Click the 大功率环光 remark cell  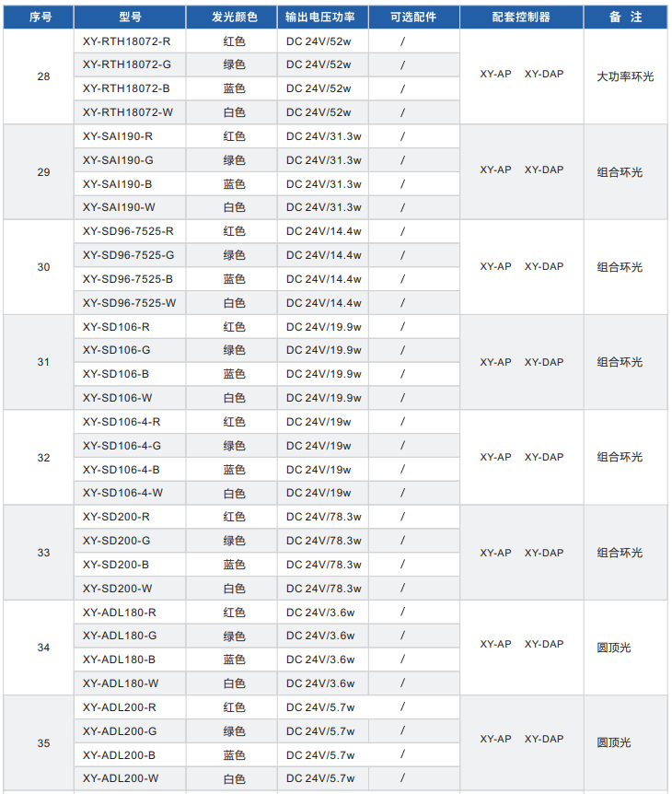[625, 76]
